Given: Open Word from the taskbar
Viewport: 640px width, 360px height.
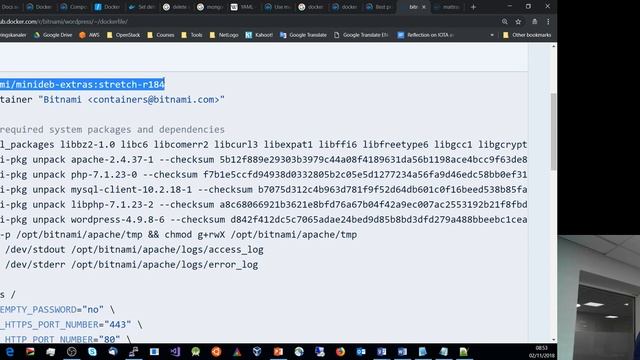Looking at the screenshot, I should tap(402, 351).
